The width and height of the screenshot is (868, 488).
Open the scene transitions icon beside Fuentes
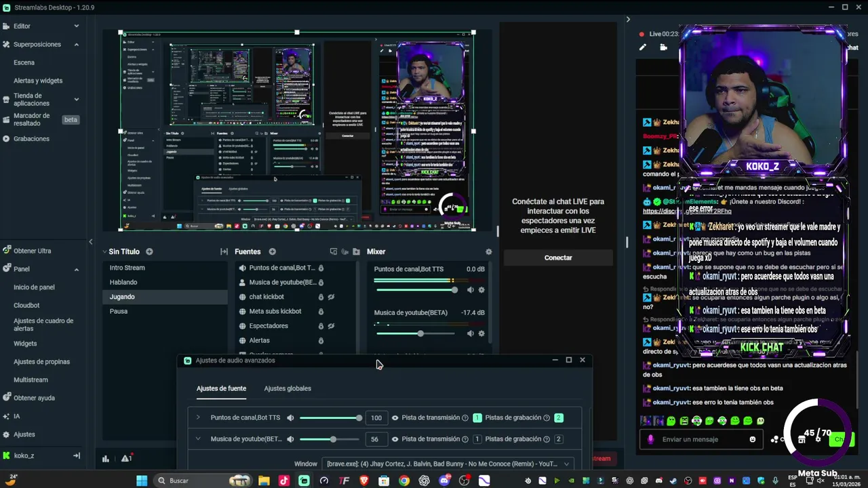pos(224,251)
